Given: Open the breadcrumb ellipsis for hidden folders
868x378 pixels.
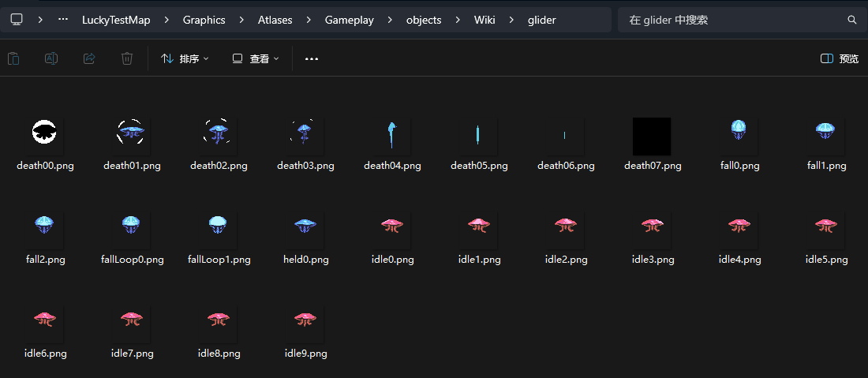Looking at the screenshot, I should [63, 20].
